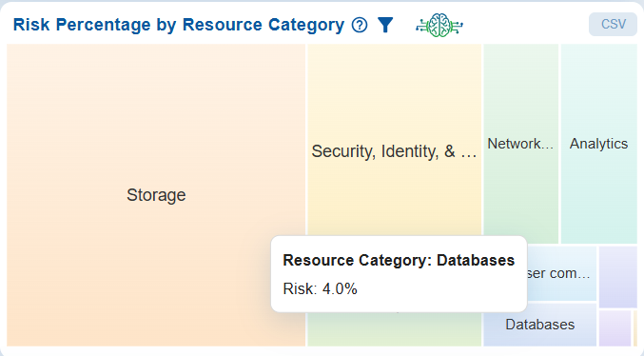Screen dimensions: 644x356
Task: Select the green tile beneath the tooltip
Action: 394,329
